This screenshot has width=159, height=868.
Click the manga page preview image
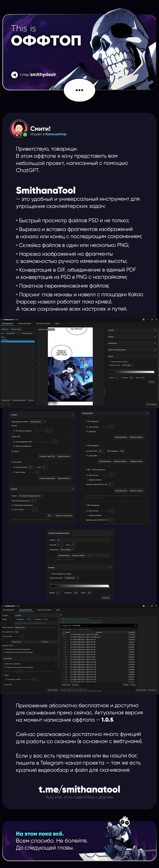click(70, 367)
